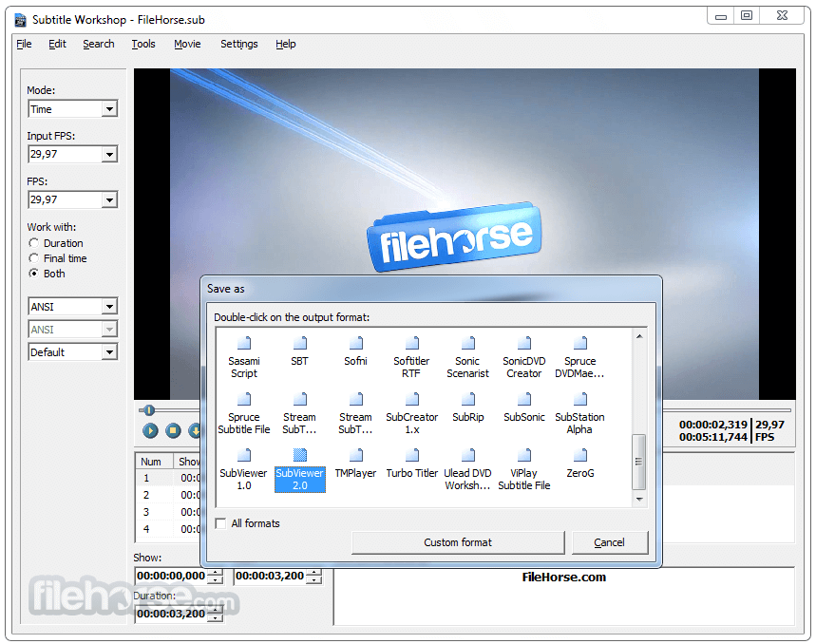816x644 pixels.
Task: Pick the Ulead DVD Worksh... format icon
Action: pyautogui.click(x=468, y=455)
